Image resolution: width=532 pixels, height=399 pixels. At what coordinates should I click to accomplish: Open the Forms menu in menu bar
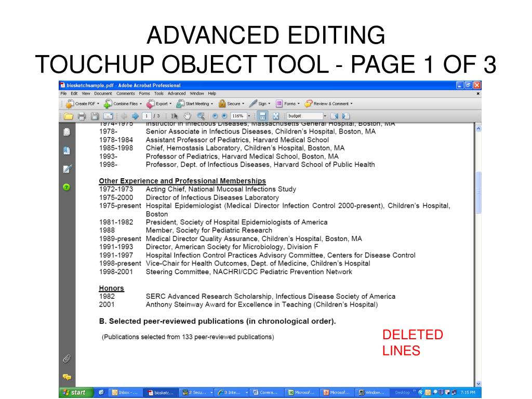click(x=144, y=94)
